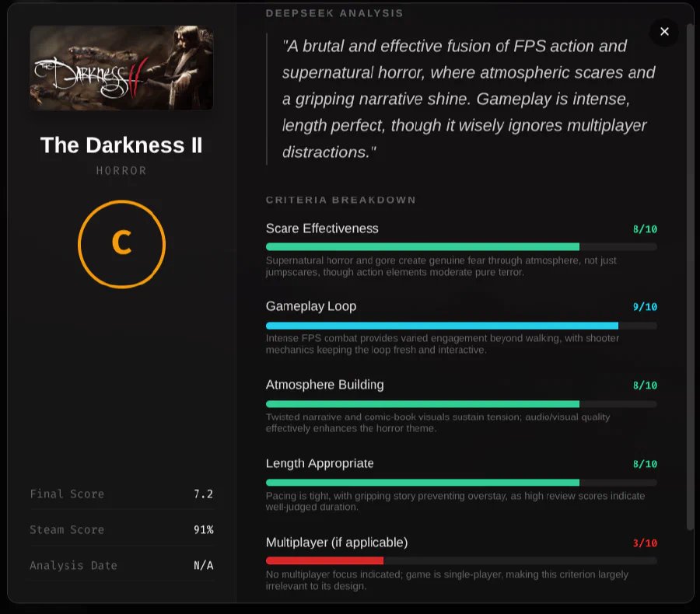Click the CRITERIA BREAKDOWN section header
700x614 pixels.
341,200
